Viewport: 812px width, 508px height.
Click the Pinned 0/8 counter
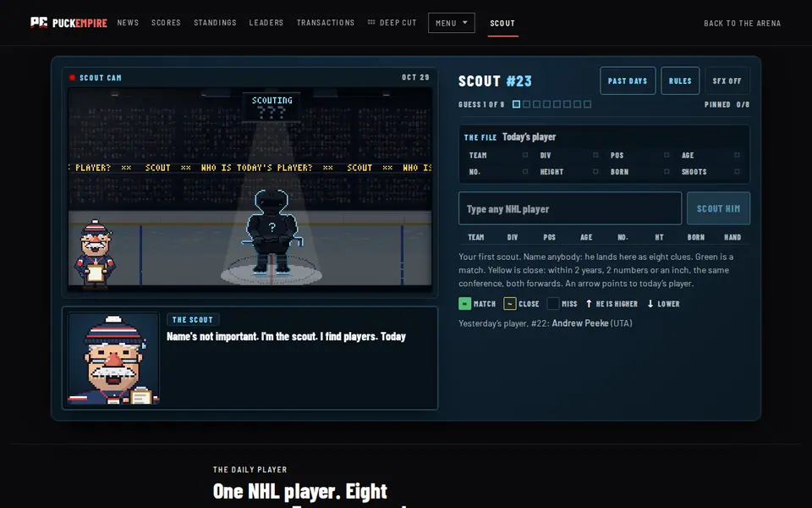coord(727,104)
